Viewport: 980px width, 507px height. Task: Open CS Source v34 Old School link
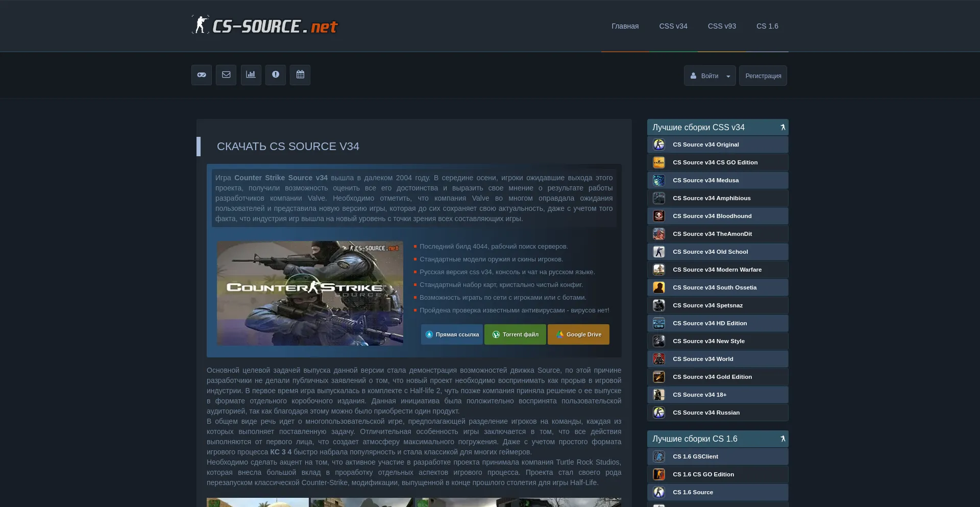(x=710, y=252)
